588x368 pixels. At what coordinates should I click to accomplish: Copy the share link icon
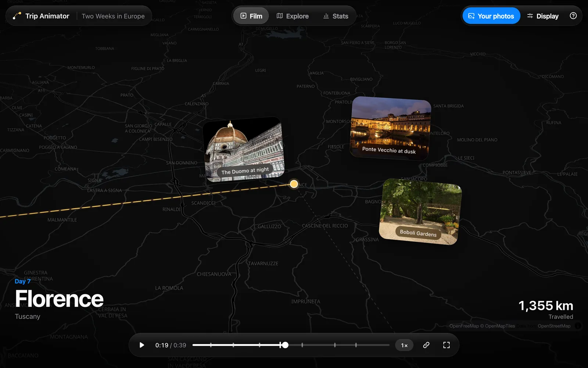coord(426,345)
